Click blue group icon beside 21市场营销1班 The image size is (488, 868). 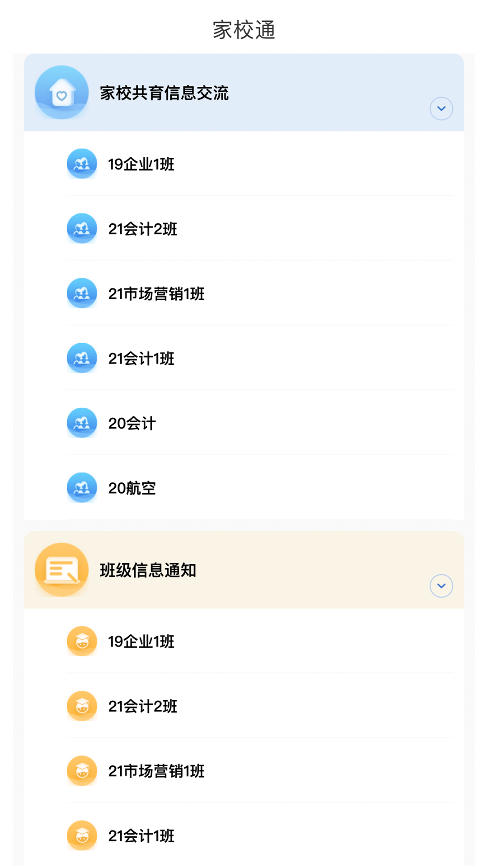click(x=82, y=293)
